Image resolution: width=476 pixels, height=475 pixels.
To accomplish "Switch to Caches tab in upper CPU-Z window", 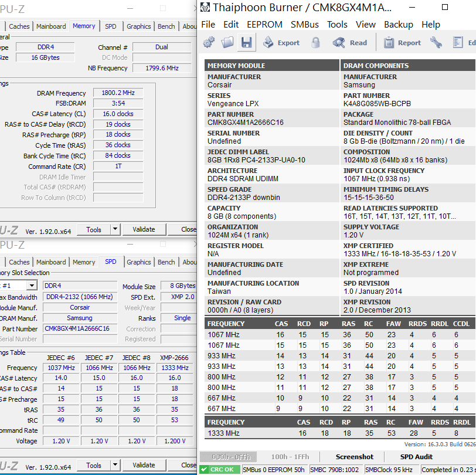I will (19, 26).
